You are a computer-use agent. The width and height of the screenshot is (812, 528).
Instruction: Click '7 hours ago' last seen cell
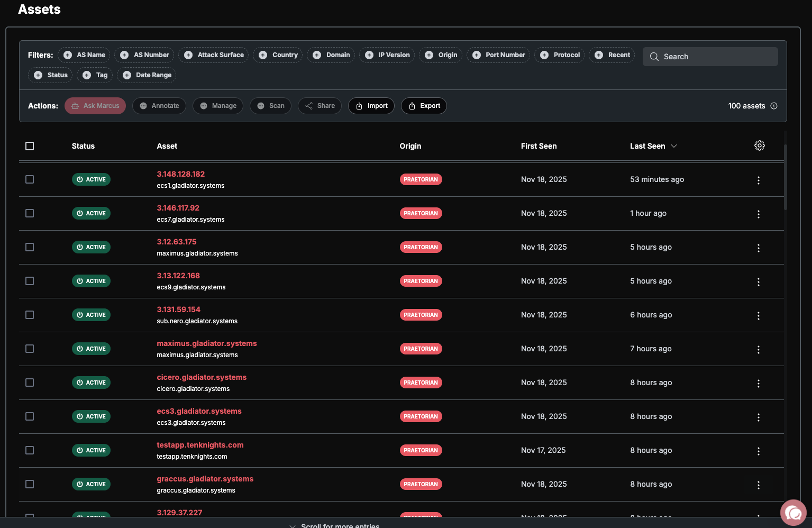point(651,349)
